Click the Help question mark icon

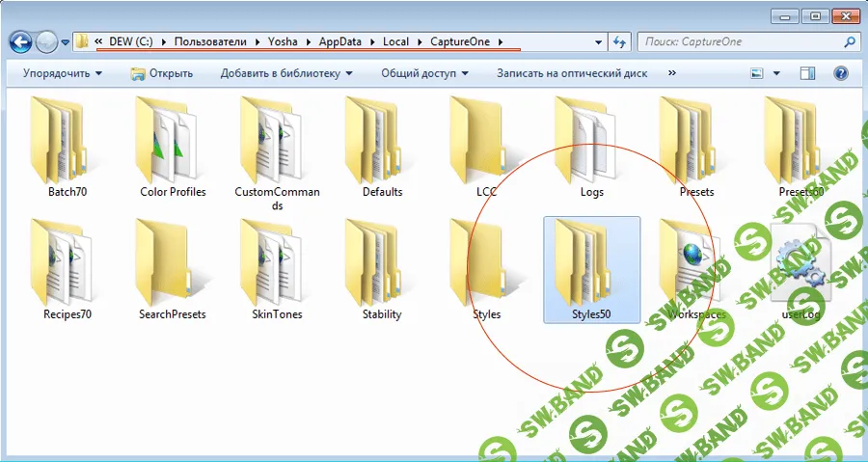click(840, 73)
